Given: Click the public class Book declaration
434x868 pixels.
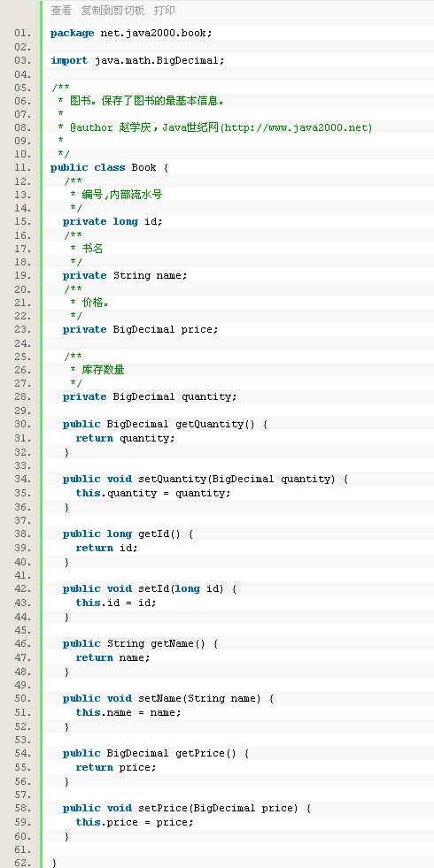Looking at the screenshot, I should click(x=109, y=168).
